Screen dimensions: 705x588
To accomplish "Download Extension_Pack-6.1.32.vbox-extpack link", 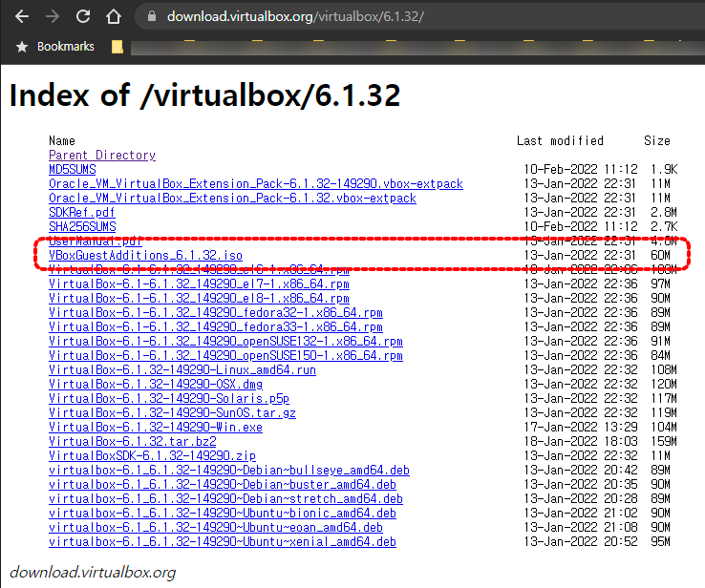I will point(232,199).
